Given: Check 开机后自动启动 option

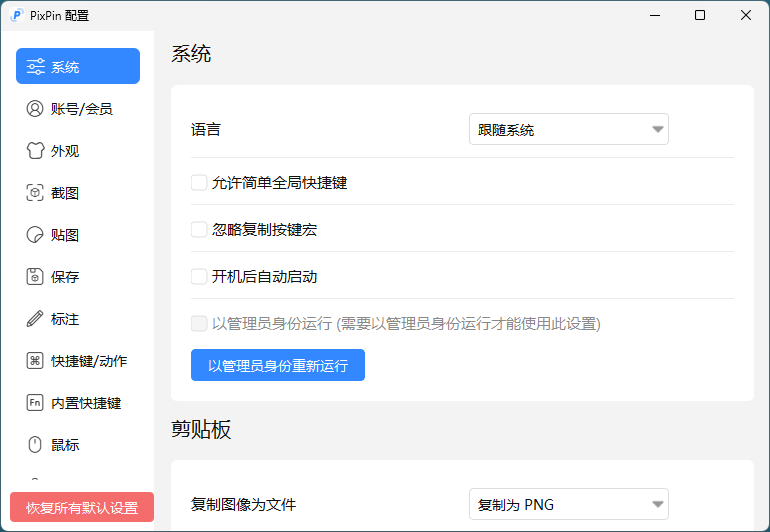Looking at the screenshot, I should coord(199,277).
